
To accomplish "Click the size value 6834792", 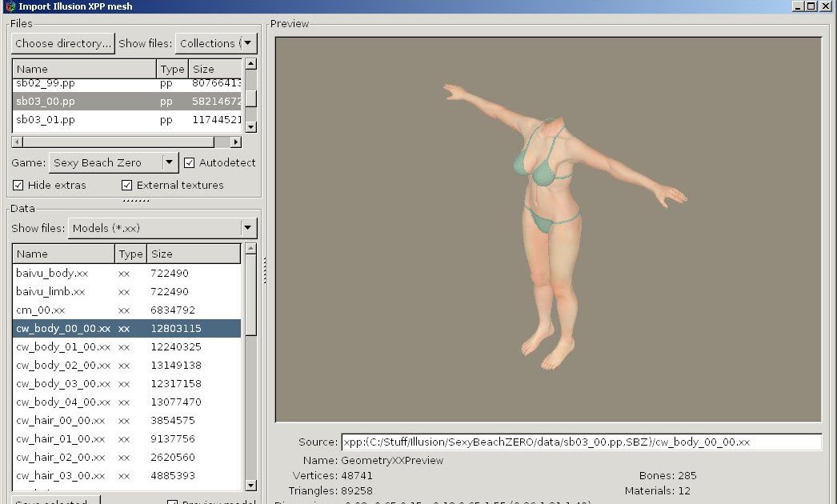I will (x=172, y=310).
